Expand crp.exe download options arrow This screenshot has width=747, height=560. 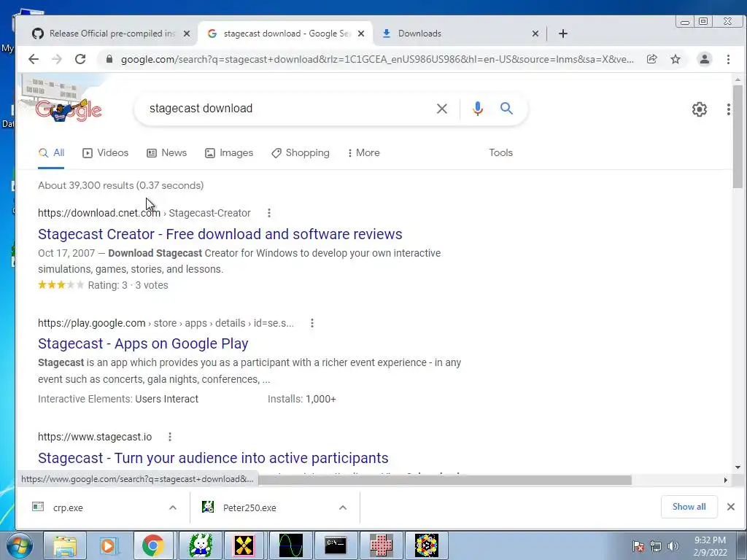pyautogui.click(x=173, y=507)
